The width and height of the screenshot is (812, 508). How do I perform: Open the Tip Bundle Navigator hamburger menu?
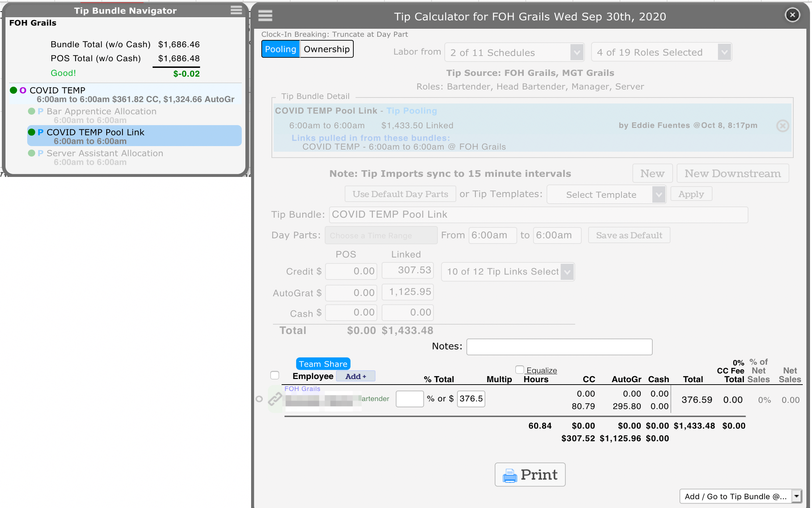[x=236, y=10]
